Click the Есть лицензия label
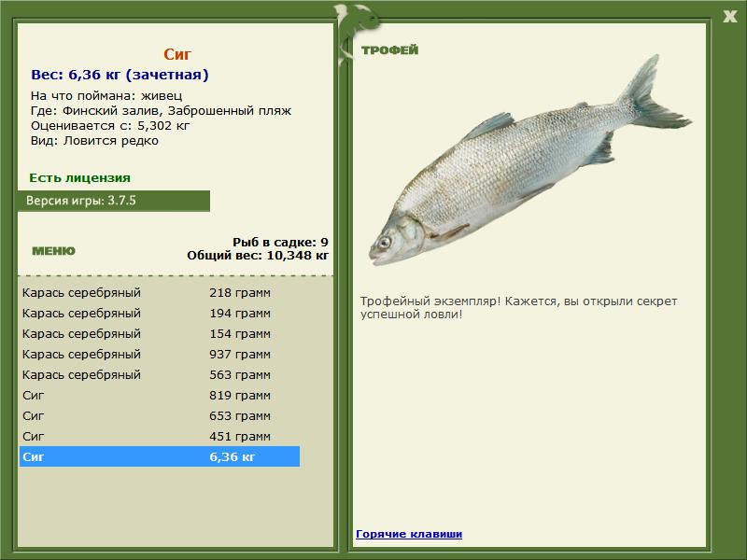 (x=79, y=177)
